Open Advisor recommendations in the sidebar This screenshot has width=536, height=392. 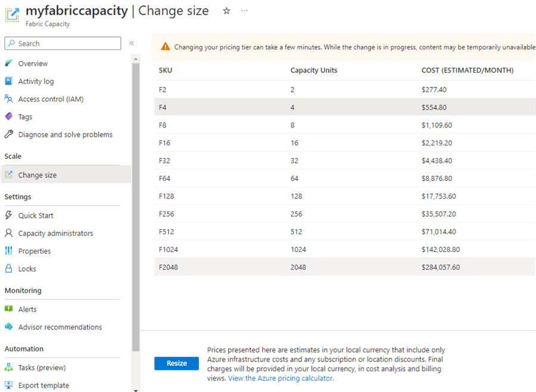point(60,327)
